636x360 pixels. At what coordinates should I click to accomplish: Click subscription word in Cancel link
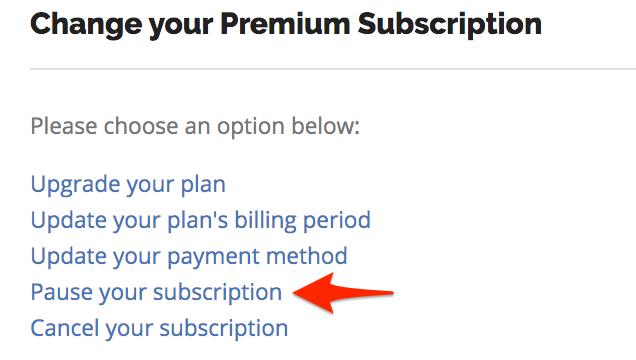click(x=224, y=329)
